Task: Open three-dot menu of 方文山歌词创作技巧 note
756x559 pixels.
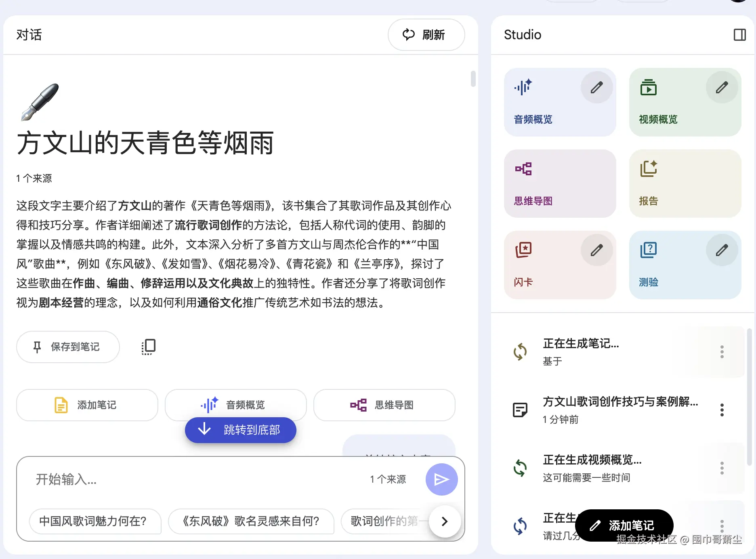Action: [722, 410]
